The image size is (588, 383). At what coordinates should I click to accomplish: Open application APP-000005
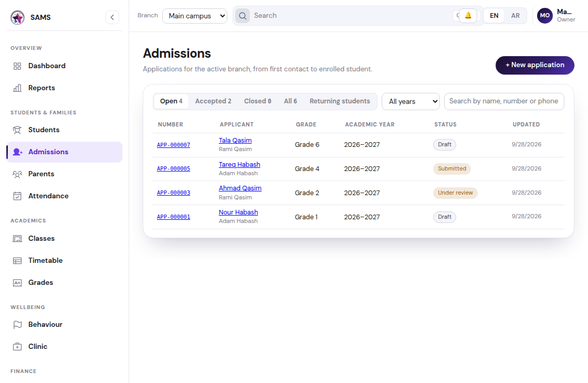(x=173, y=169)
